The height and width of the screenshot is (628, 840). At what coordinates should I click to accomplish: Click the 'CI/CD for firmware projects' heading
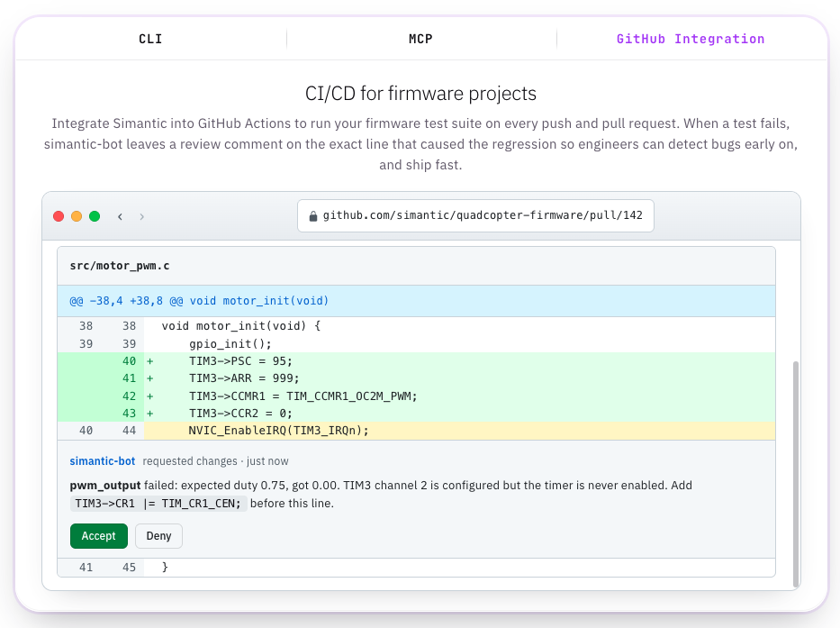pyautogui.click(x=420, y=94)
